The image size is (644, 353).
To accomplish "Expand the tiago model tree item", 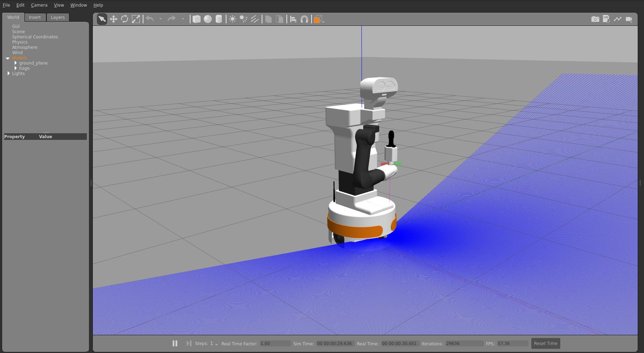I will [16, 68].
